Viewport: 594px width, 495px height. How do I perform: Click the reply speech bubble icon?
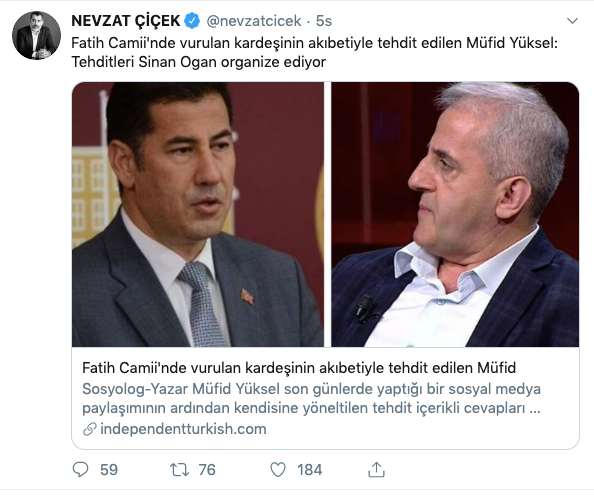[x=80, y=470]
